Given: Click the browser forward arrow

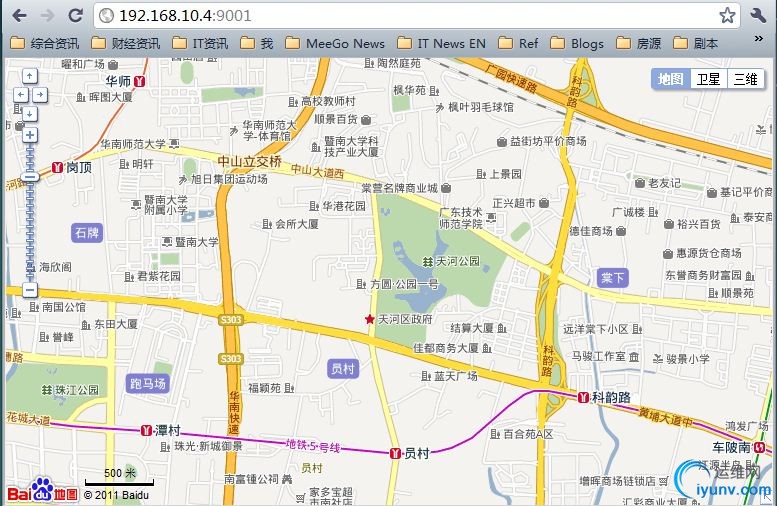Looking at the screenshot, I should (47, 15).
